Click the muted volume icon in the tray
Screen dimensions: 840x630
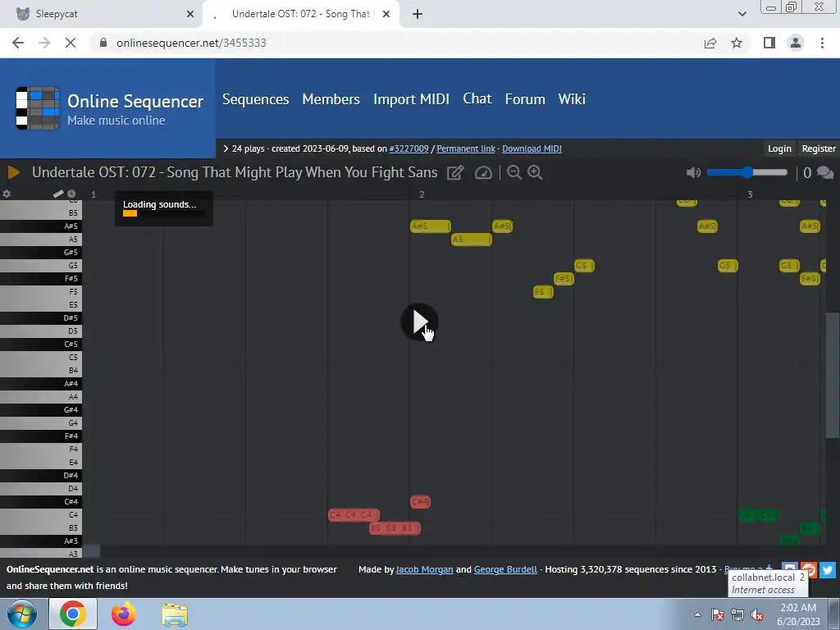pos(757,615)
